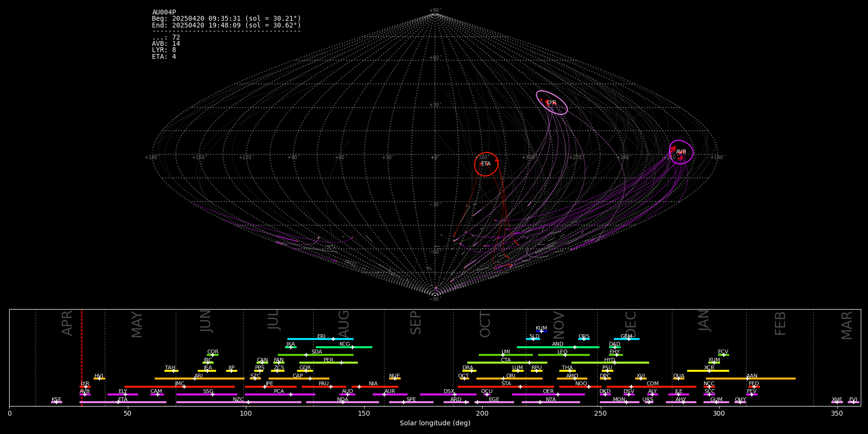
Task: Click the QUA shower bar in timeline
Action: (x=679, y=379)
